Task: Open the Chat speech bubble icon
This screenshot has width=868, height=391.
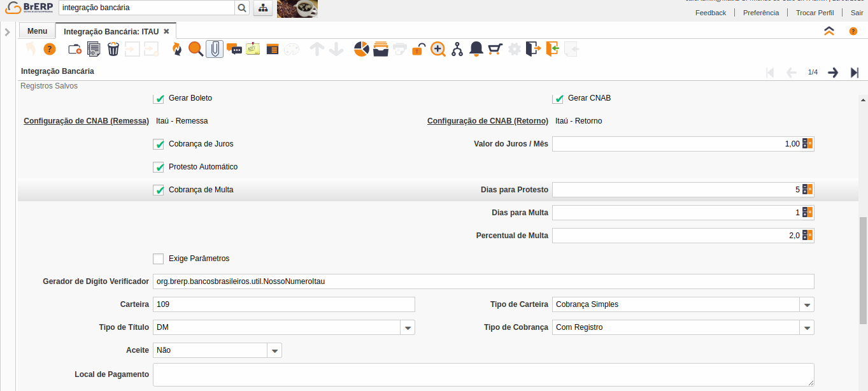Action: [234, 49]
